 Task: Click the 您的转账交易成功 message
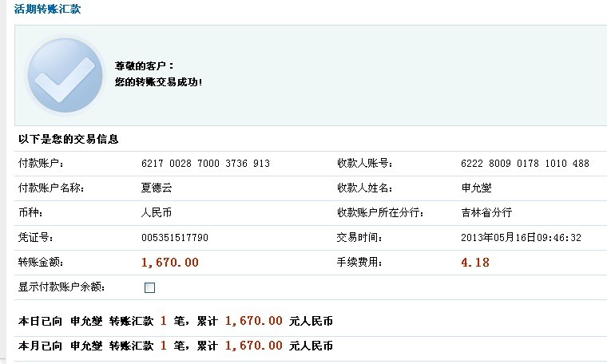[x=159, y=81]
